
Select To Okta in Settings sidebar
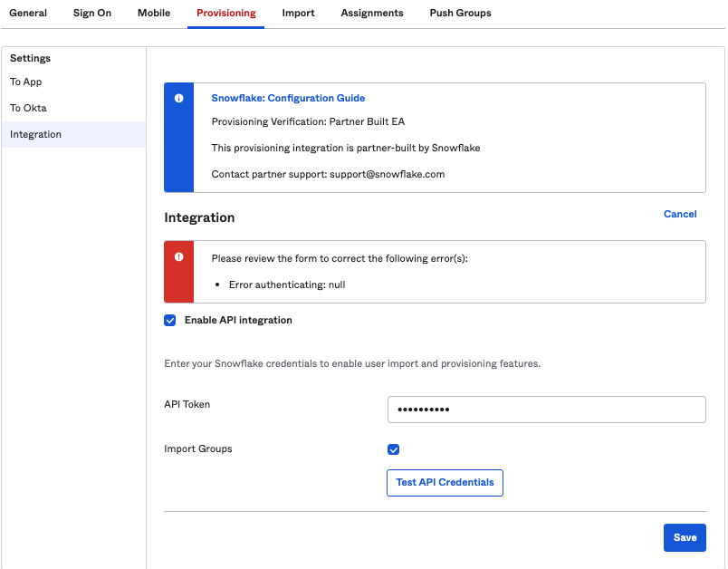pyautogui.click(x=28, y=108)
